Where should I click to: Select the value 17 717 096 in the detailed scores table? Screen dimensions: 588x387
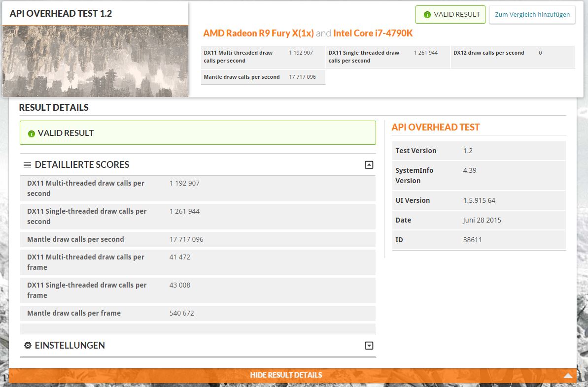[186, 239]
